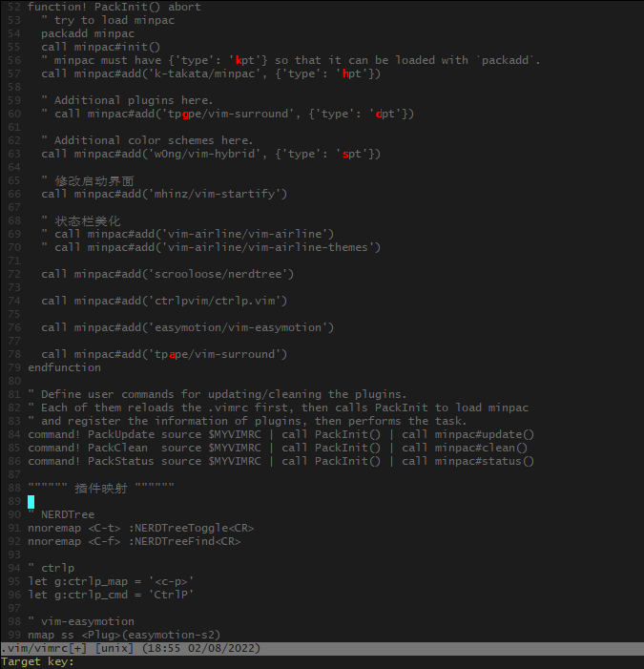Click comment line starting 'Each of them reloads'

point(279,408)
